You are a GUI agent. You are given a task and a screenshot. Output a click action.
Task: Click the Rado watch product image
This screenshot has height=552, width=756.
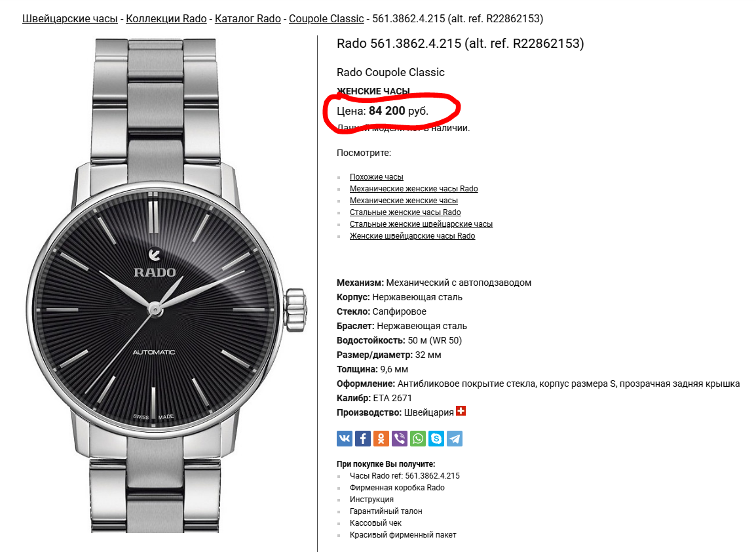click(165, 286)
